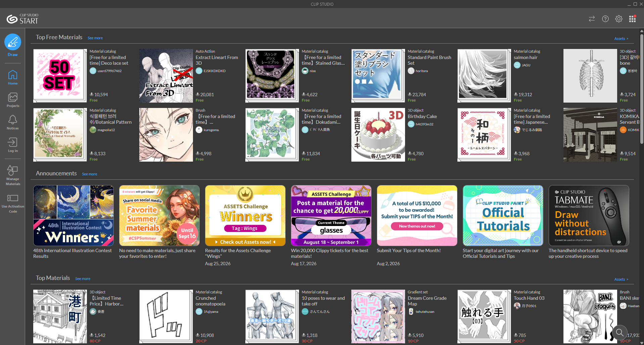The image size is (644, 345).
Task: Open the Stained Glass lace brush thumbnail
Action: [272, 76]
